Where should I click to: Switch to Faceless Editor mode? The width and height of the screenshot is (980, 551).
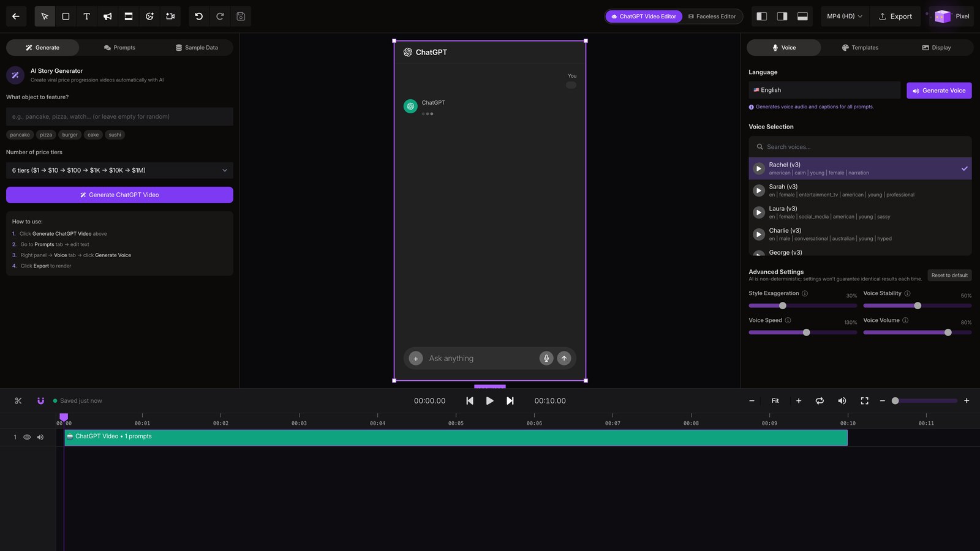tap(712, 17)
